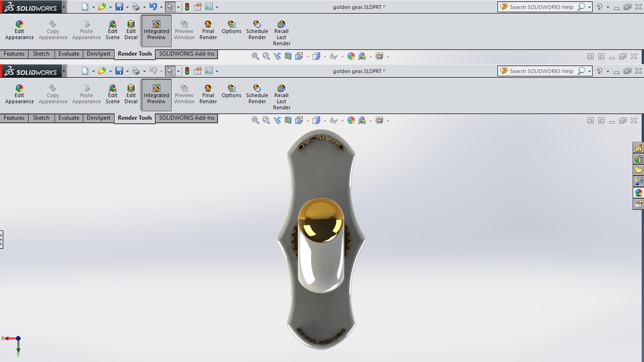Click the lower SOLIDWORKS logo
Viewport: 644px width, 362px height.
pyautogui.click(x=31, y=71)
